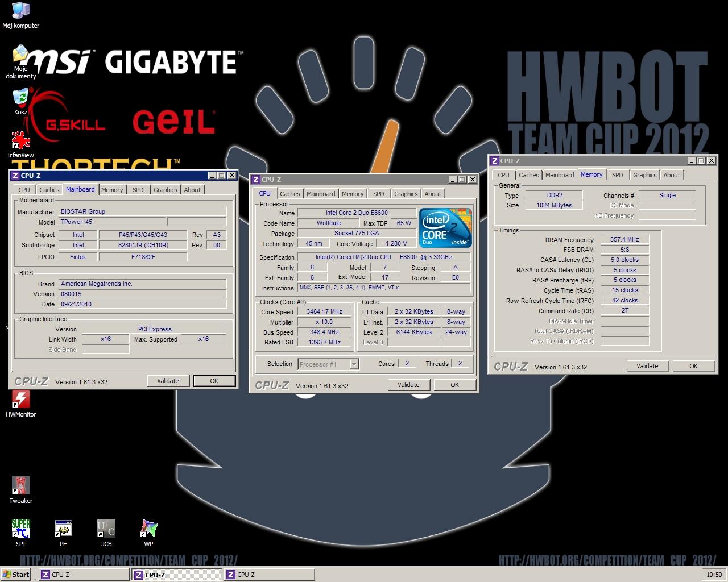Select the Graphics tab in the right Memory window
The height and width of the screenshot is (582, 728).
(645, 175)
